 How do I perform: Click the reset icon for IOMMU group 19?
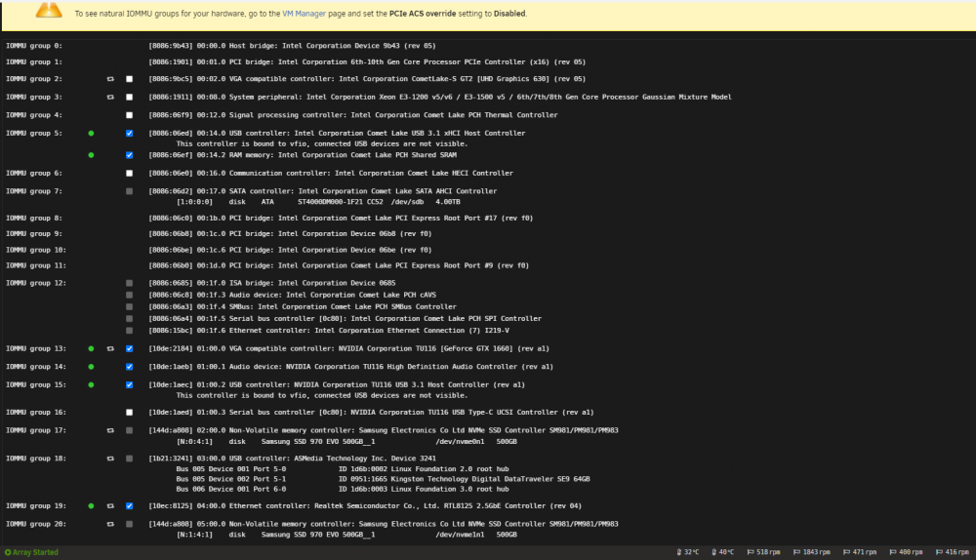coord(110,506)
